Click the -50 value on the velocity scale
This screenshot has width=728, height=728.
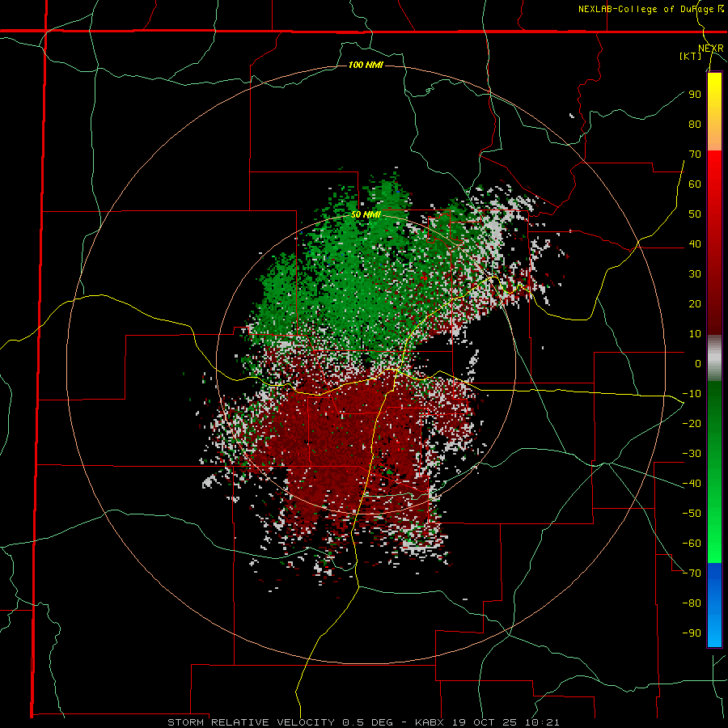[x=692, y=513]
